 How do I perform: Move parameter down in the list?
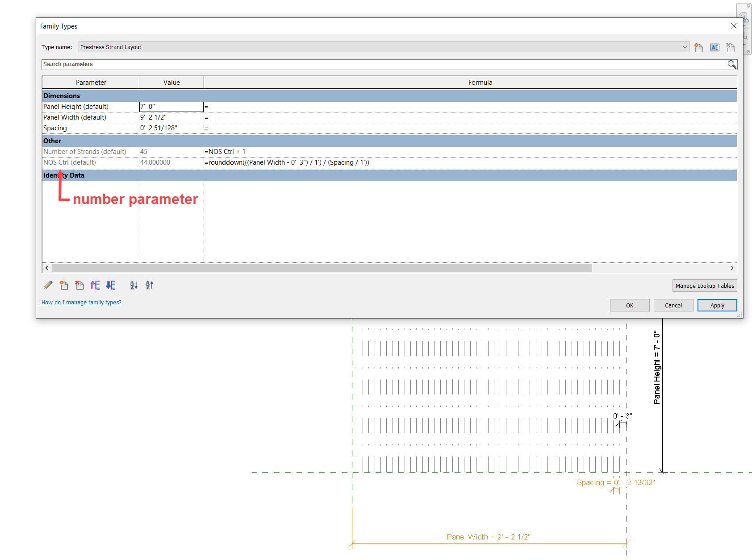[111, 285]
